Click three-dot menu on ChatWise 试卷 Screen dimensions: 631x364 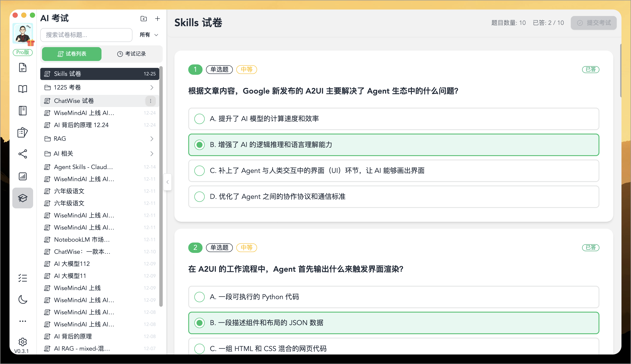click(x=150, y=101)
